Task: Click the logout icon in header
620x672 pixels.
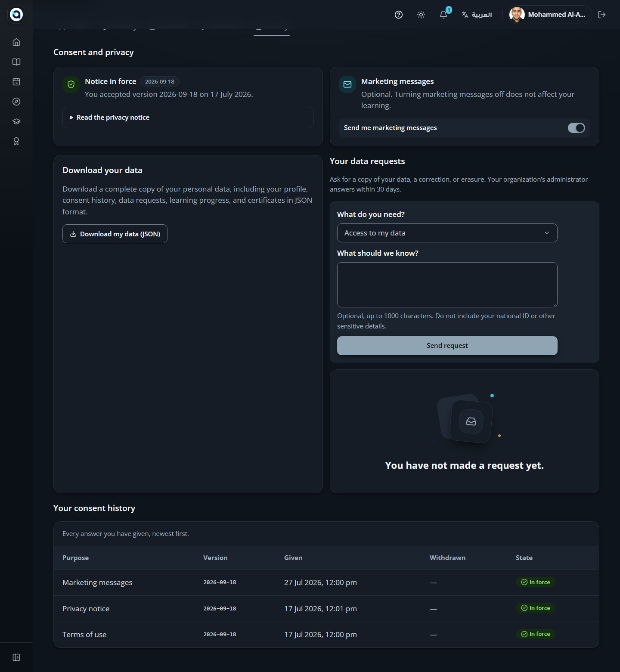Action: (602, 15)
